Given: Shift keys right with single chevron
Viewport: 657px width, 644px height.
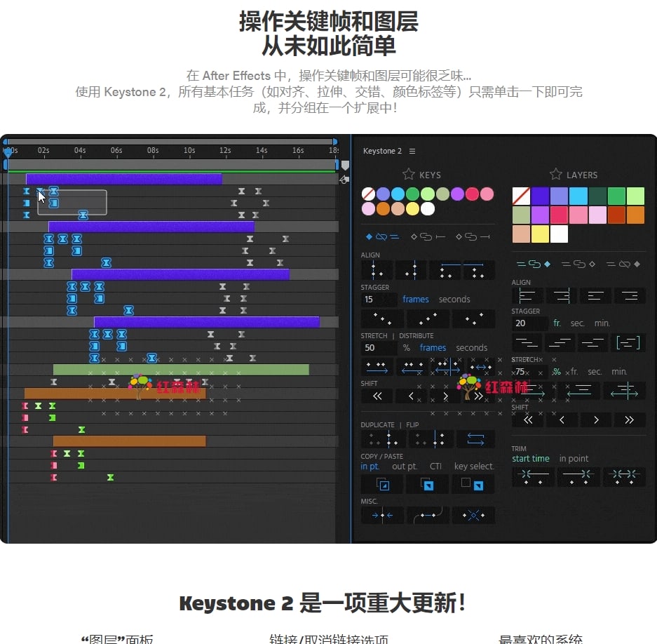Looking at the screenshot, I should pos(445,396).
